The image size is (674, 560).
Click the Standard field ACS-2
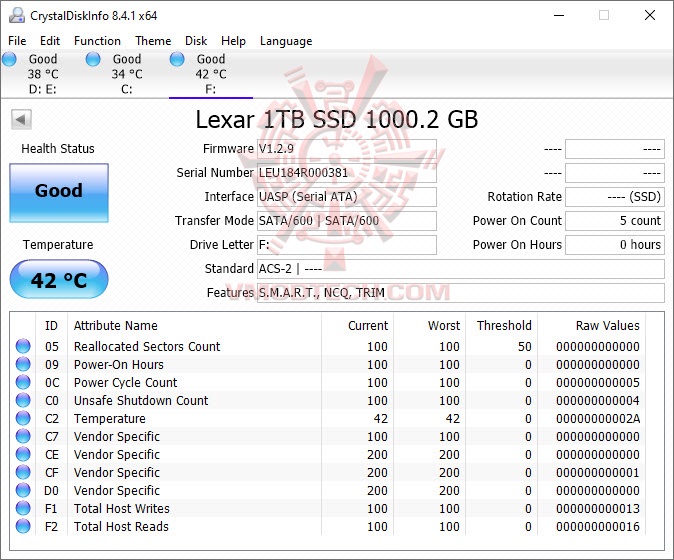click(461, 269)
